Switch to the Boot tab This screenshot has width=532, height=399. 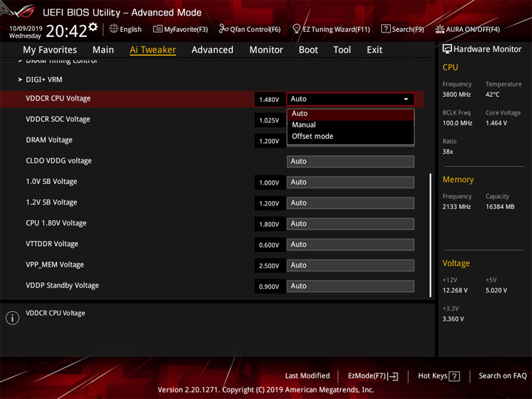(308, 50)
